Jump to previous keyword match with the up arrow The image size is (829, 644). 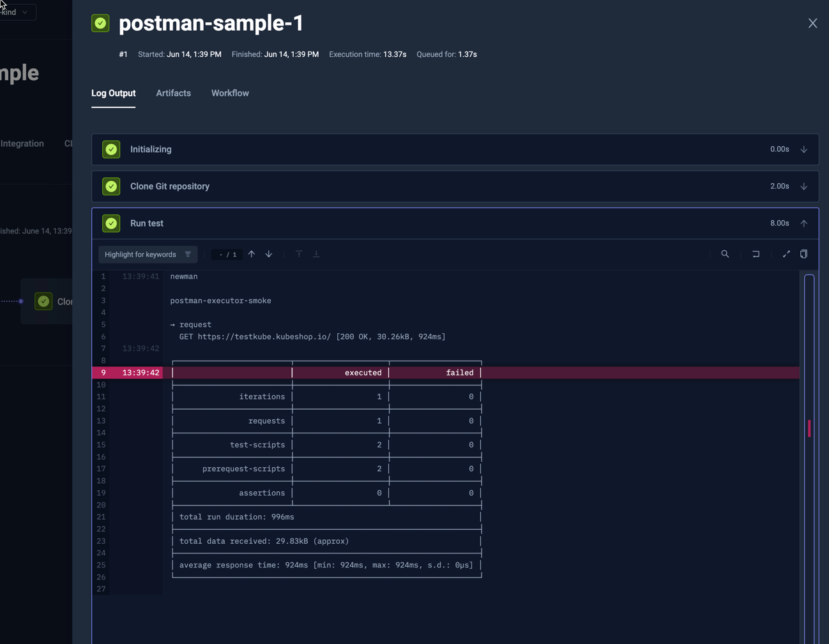click(252, 254)
